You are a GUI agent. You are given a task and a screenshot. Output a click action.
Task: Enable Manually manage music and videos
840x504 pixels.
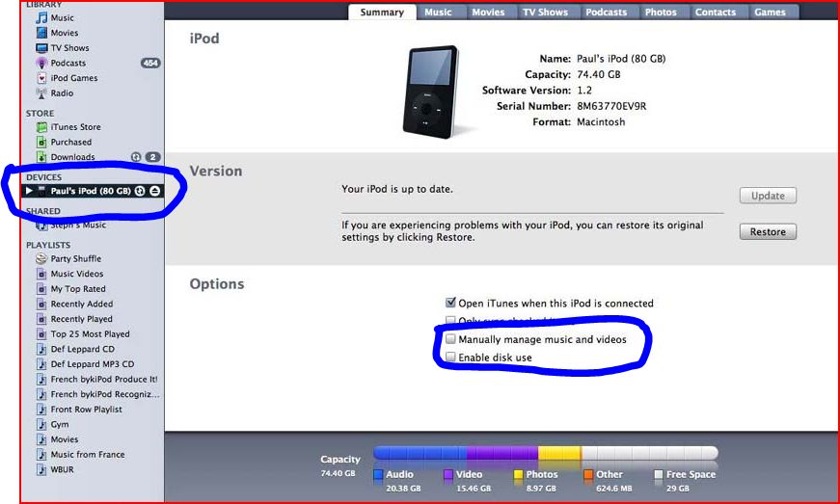coord(450,339)
